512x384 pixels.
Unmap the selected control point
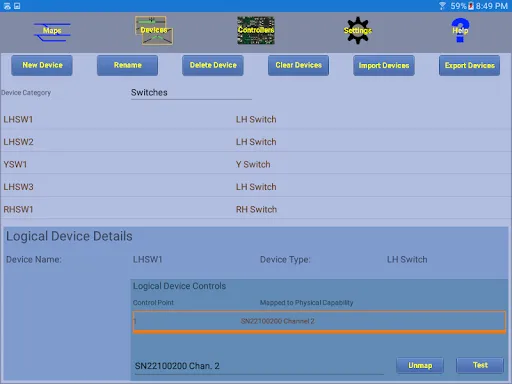point(420,366)
